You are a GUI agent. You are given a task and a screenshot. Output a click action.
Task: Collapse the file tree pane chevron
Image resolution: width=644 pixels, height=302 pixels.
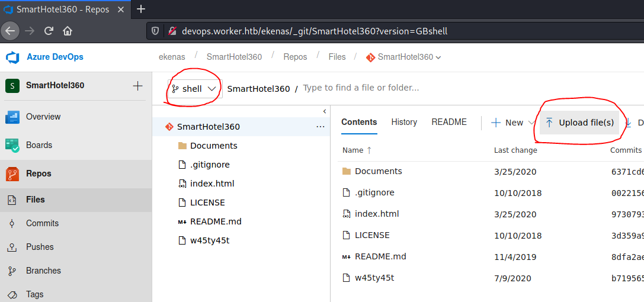coord(325,111)
